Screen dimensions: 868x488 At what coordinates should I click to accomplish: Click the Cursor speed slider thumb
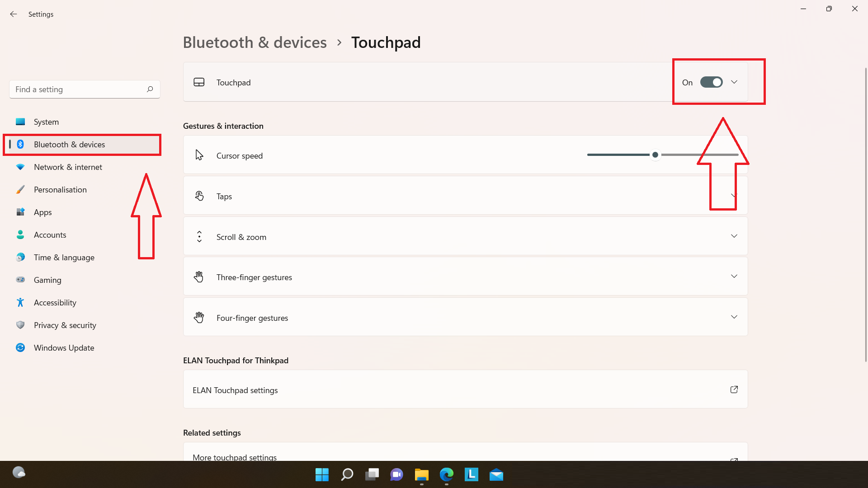pos(655,155)
